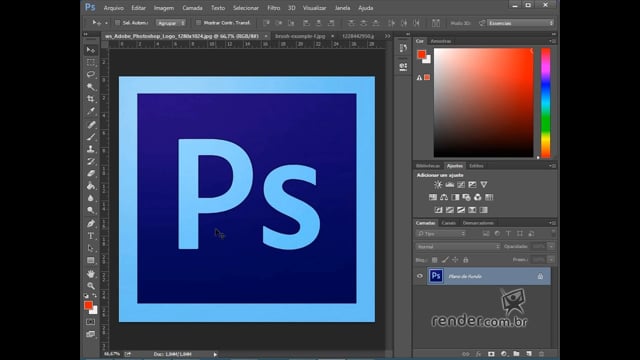Open the Arquivo menu
The image size is (640, 360).
coord(113,8)
